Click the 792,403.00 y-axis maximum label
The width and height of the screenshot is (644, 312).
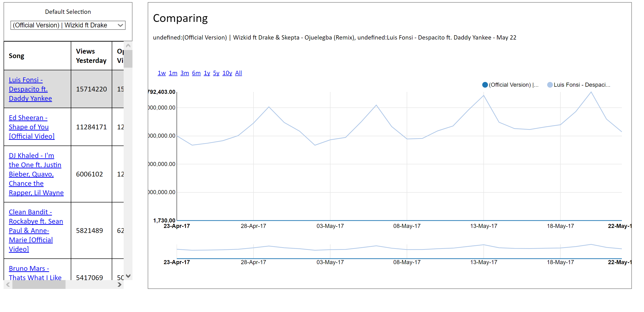(x=162, y=92)
